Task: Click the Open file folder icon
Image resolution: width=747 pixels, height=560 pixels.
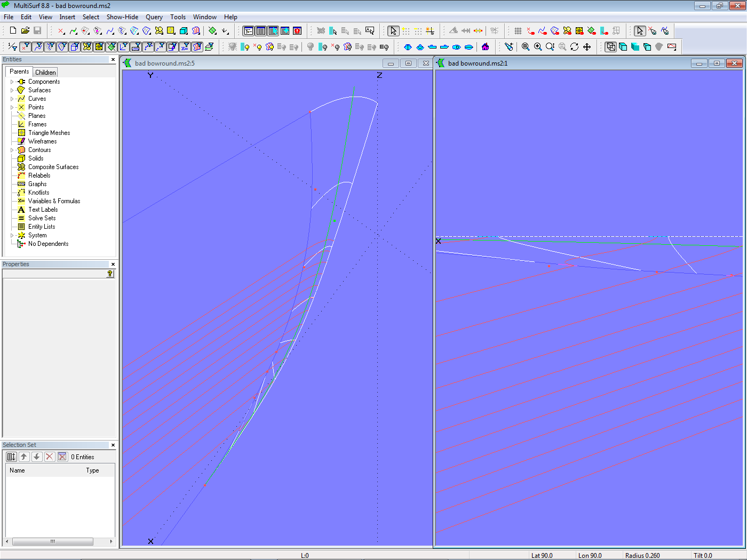Action: click(x=25, y=31)
